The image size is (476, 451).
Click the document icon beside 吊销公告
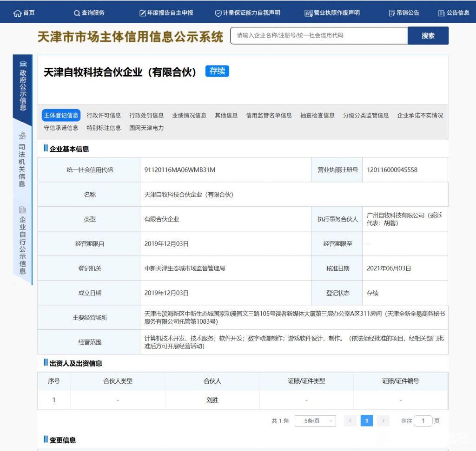[x=392, y=13]
